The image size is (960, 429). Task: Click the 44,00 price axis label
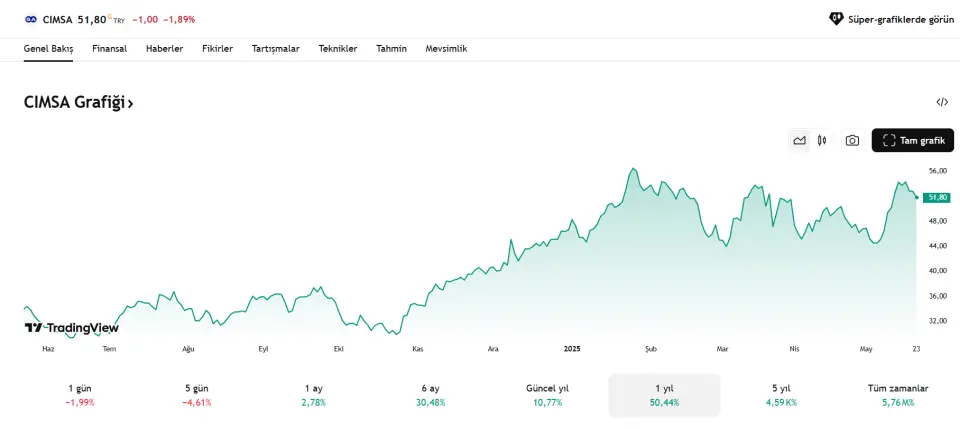[937, 246]
